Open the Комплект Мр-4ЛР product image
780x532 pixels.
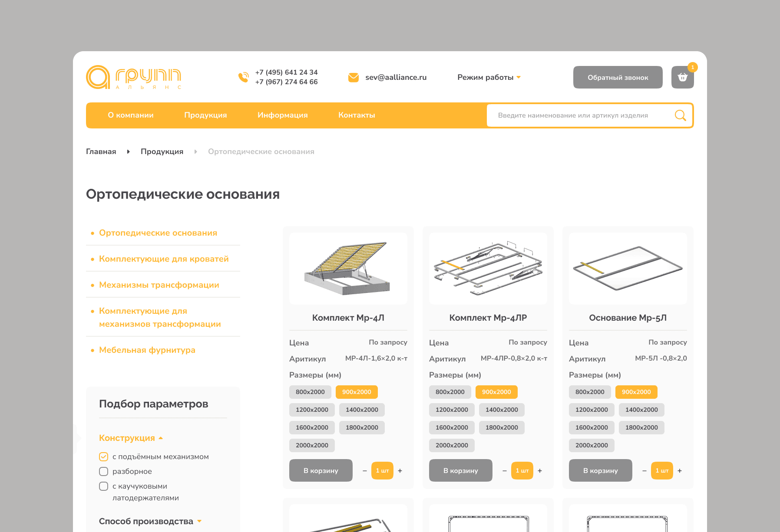click(488, 269)
